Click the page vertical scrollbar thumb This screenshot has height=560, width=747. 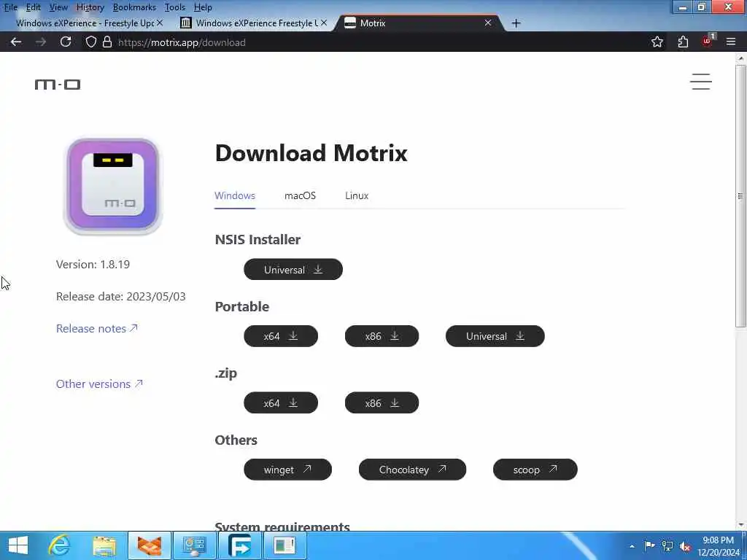click(x=740, y=196)
